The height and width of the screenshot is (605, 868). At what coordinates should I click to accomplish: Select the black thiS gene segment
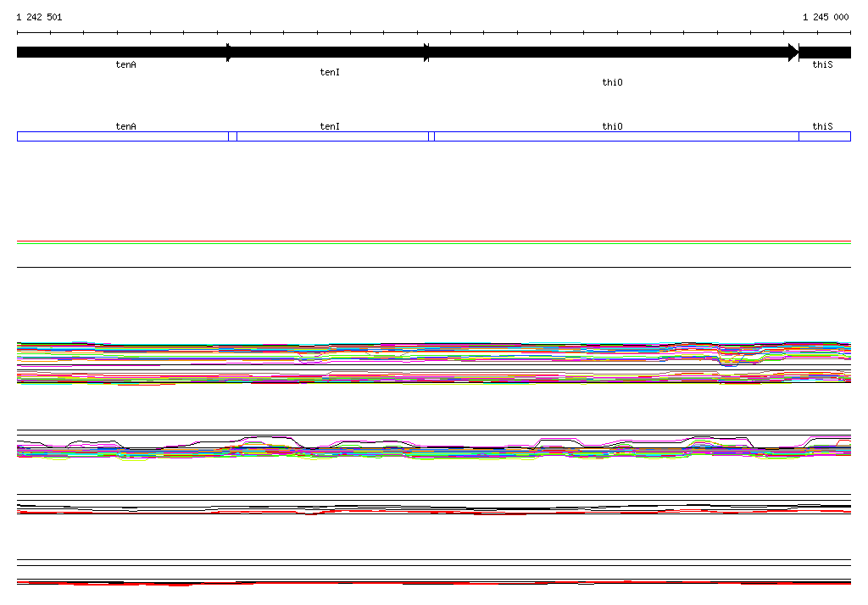tap(825, 53)
